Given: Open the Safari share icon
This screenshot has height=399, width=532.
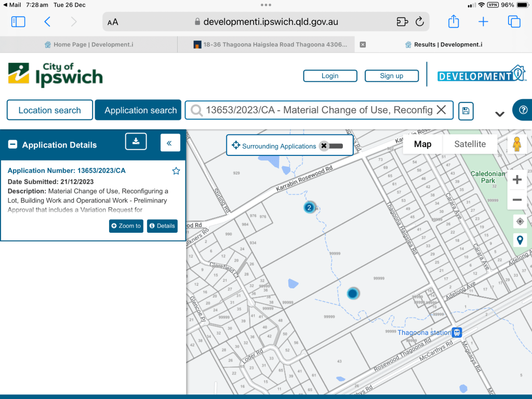Looking at the screenshot, I should tap(454, 21).
